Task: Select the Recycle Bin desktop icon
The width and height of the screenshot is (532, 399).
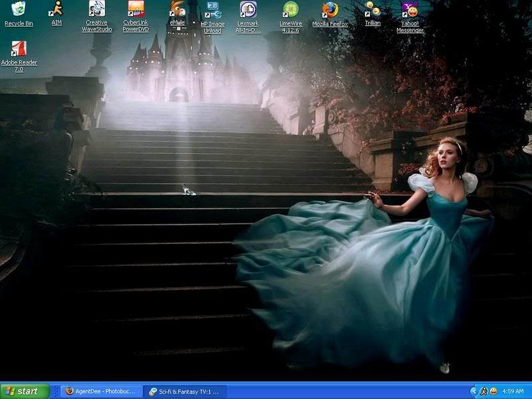Action: [x=19, y=9]
